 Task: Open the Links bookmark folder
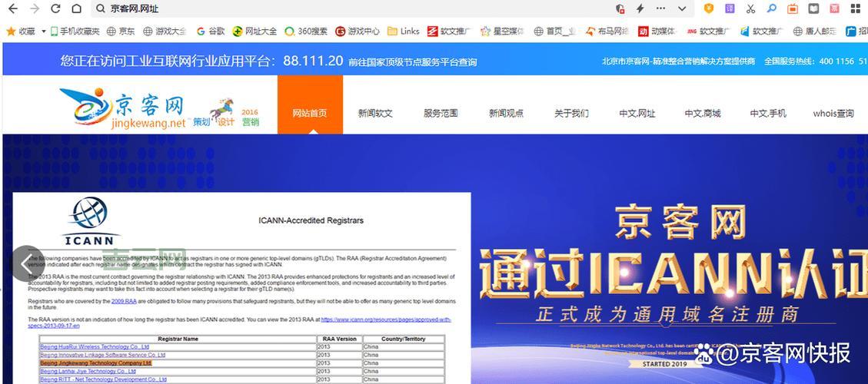(x=404, y=31)
